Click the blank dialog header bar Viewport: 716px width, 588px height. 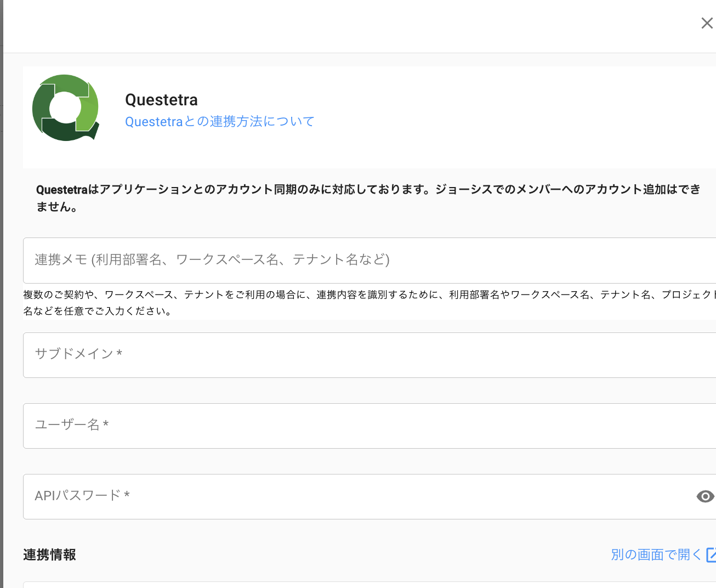tap(351, 26)
